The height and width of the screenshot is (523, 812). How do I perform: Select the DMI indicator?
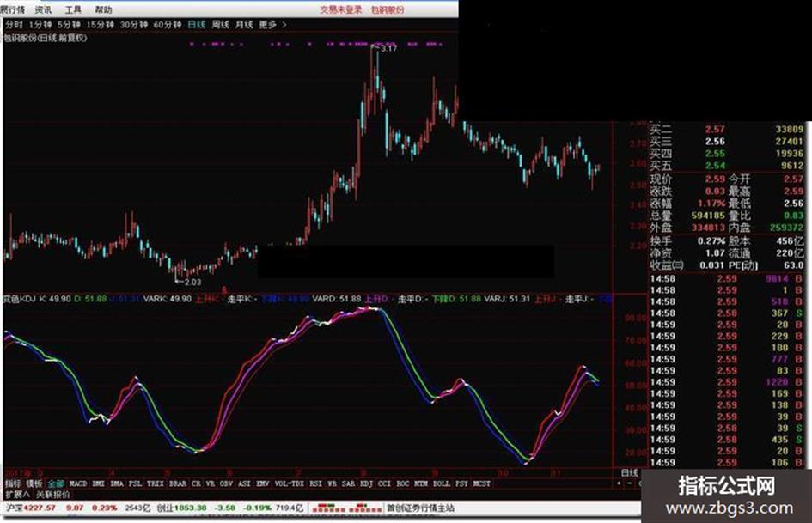click(99, 483)
